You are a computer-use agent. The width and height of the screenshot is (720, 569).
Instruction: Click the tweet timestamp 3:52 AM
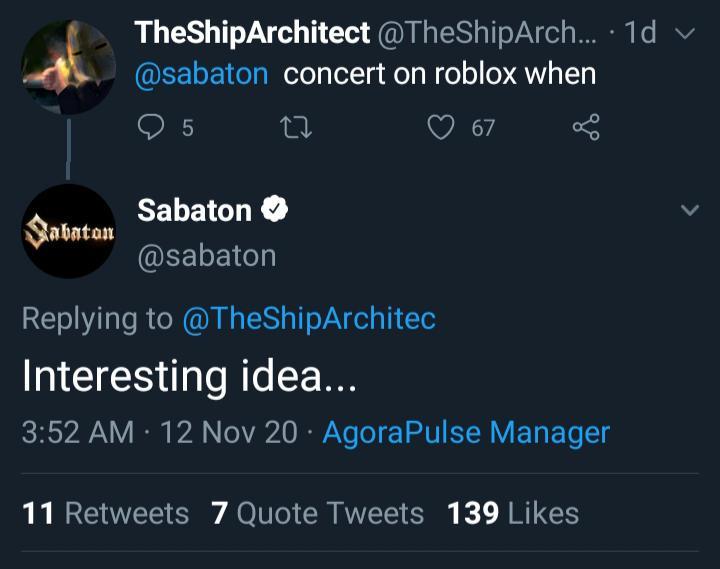point(77,432)
